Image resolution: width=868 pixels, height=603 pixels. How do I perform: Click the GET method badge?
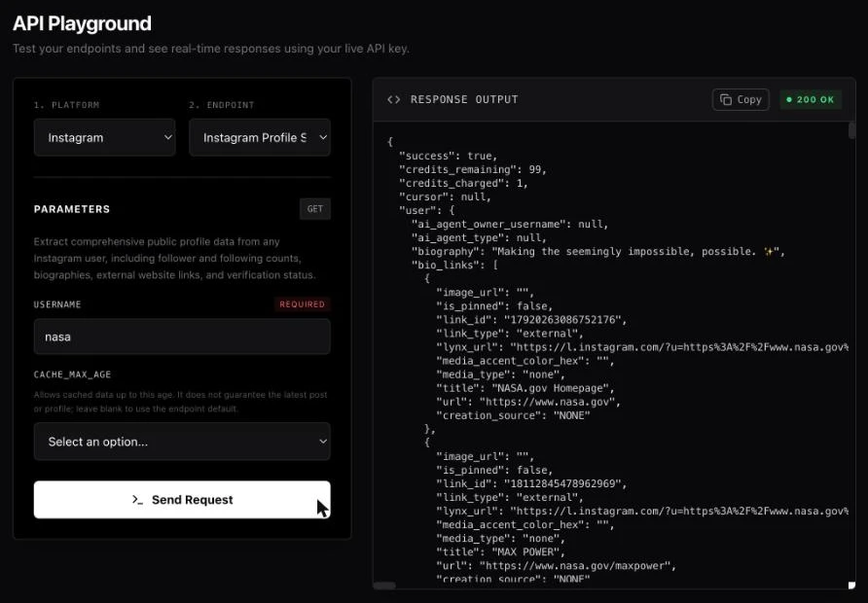[x=315, y=209]
